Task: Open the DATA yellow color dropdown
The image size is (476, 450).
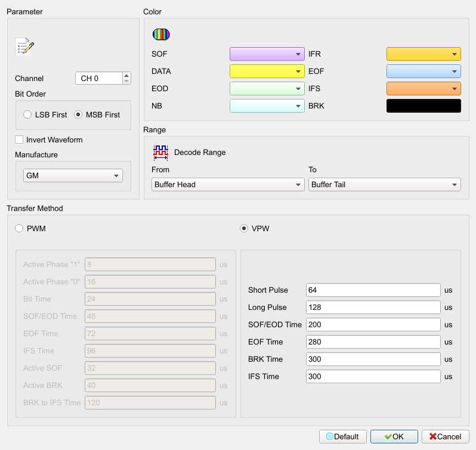Action: tap(267, 72)
